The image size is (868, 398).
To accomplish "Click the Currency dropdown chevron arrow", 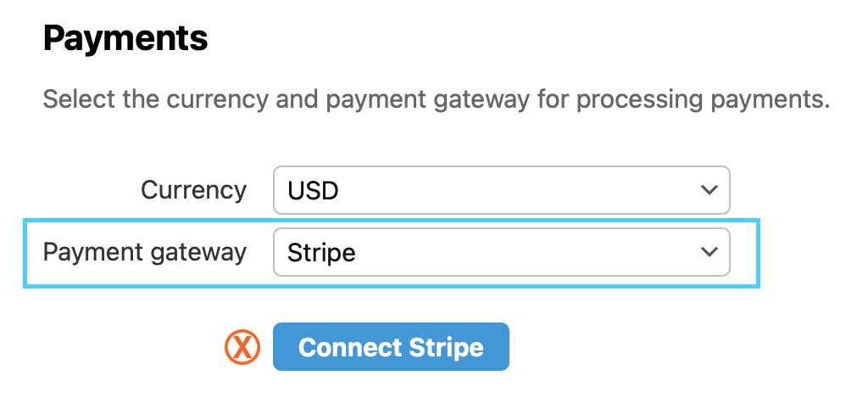I will (x=709, y=190).
